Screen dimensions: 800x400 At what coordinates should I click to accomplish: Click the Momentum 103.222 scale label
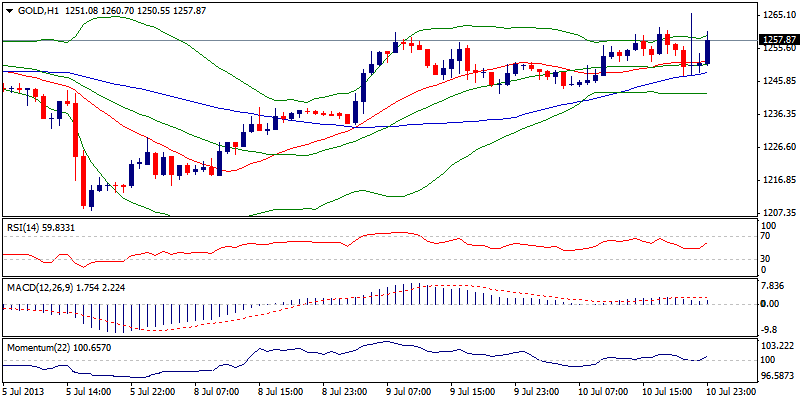[x=774, y=344]
